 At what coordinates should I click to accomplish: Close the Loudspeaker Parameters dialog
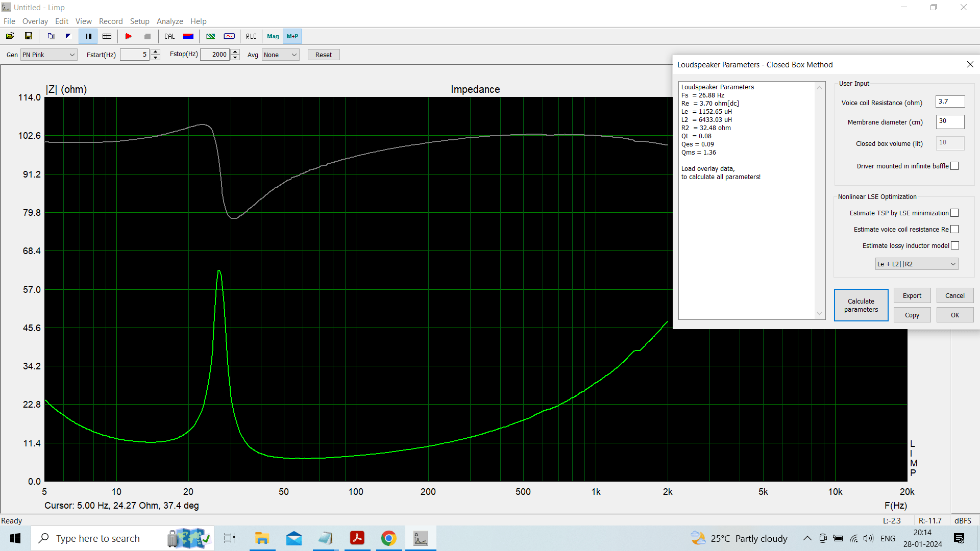point(970,64)
